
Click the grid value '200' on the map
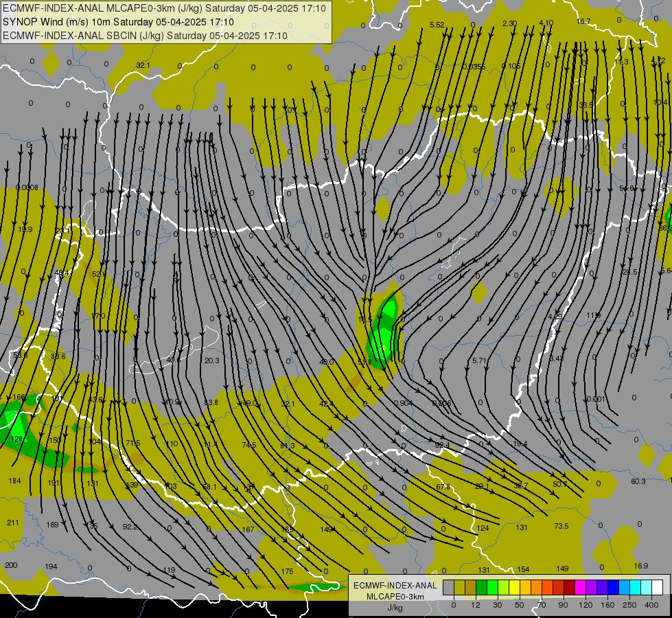[x=11, y=565]
